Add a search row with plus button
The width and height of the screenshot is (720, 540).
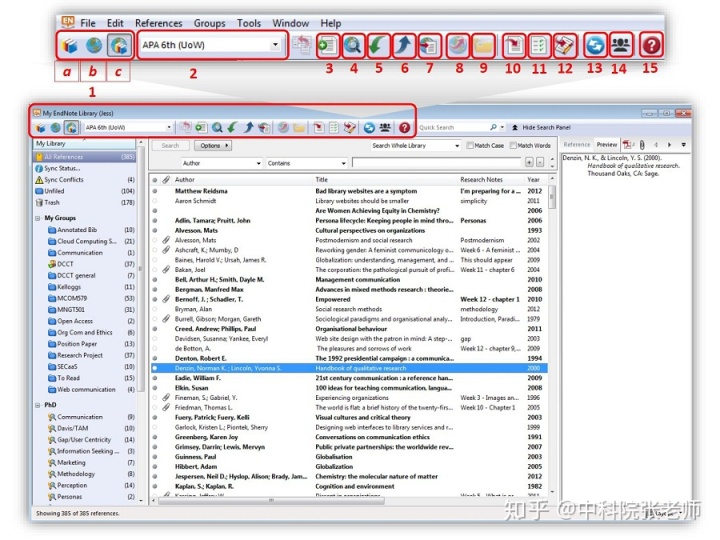click(529, 162)
